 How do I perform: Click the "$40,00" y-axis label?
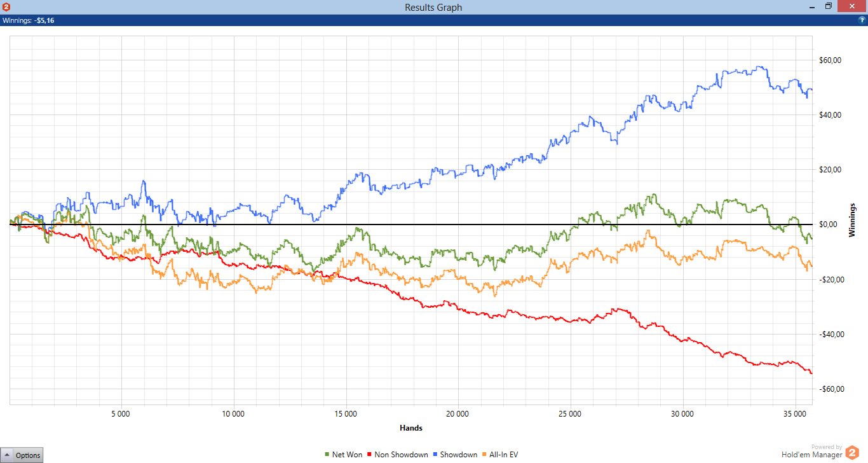[x=830, y=115]
